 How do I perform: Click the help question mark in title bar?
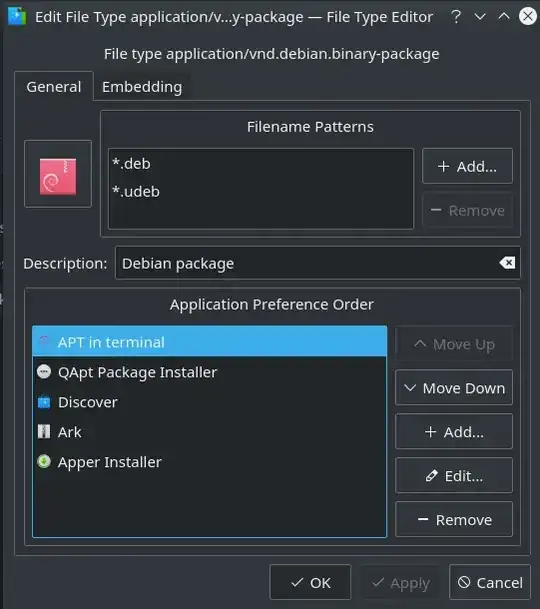456,17
